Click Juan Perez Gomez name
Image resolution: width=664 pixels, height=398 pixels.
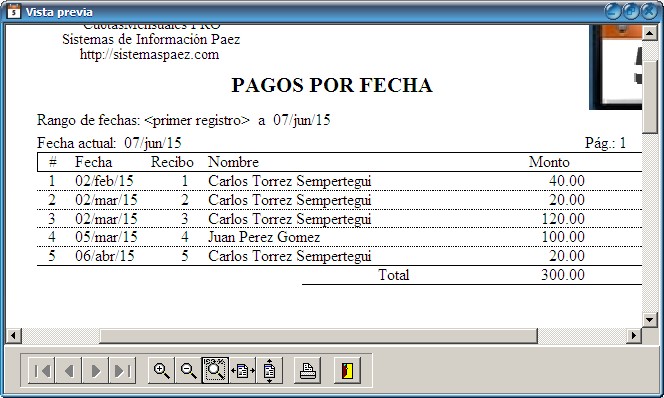point(264,237)
